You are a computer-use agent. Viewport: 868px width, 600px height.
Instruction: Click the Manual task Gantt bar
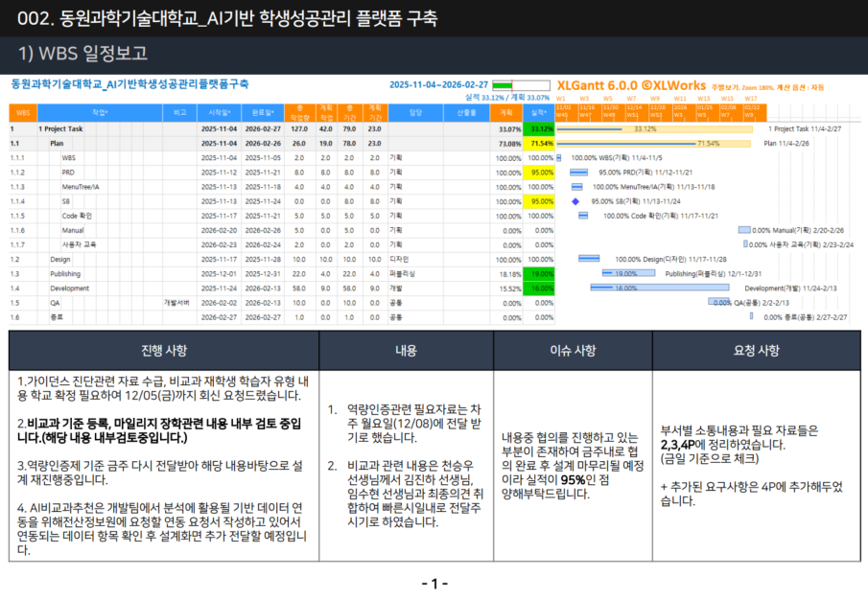pos(744,230)
